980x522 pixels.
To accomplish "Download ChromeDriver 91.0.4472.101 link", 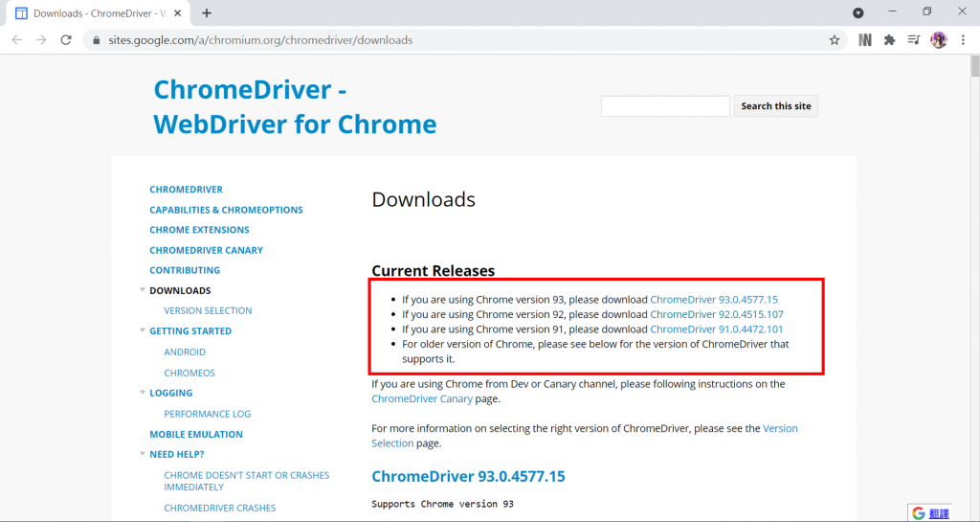I will click(716, 329).
